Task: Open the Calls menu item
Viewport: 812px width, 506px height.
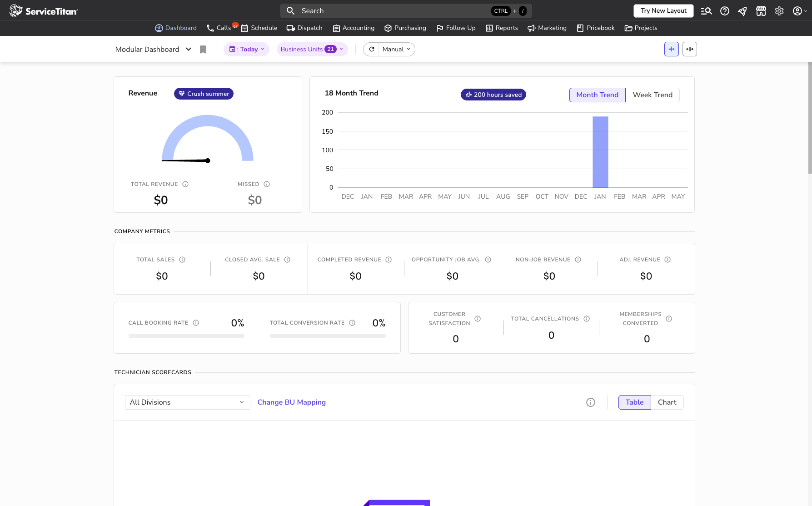Action: coord(219,28)
